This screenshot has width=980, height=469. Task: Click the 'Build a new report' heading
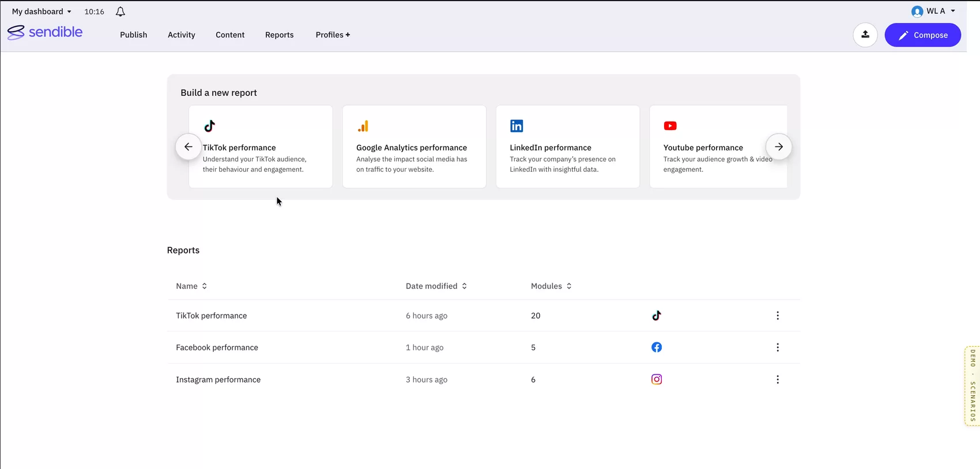tap(219, 93)
